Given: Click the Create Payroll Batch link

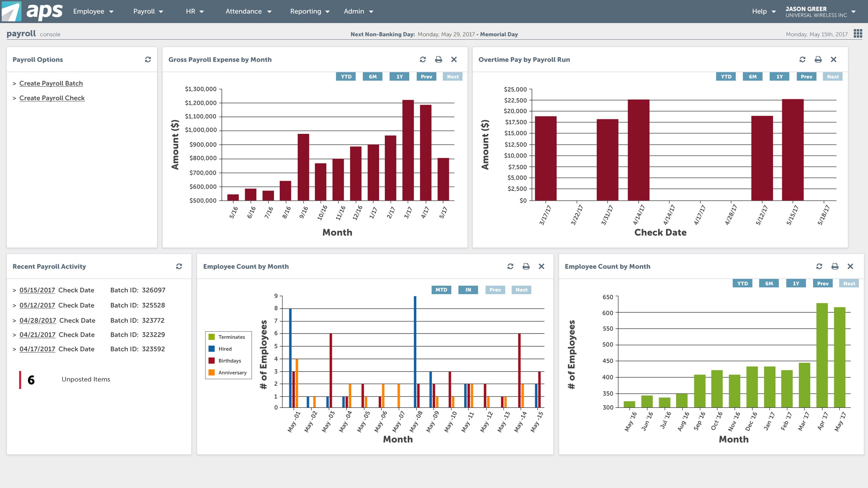Looking at the screenshot, I should click(x=51, y=83).
